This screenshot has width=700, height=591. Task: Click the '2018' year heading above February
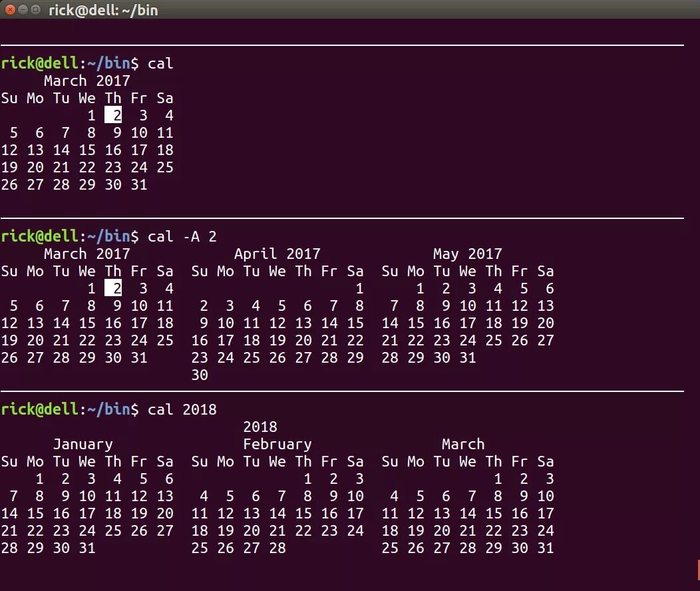(260, 427)
